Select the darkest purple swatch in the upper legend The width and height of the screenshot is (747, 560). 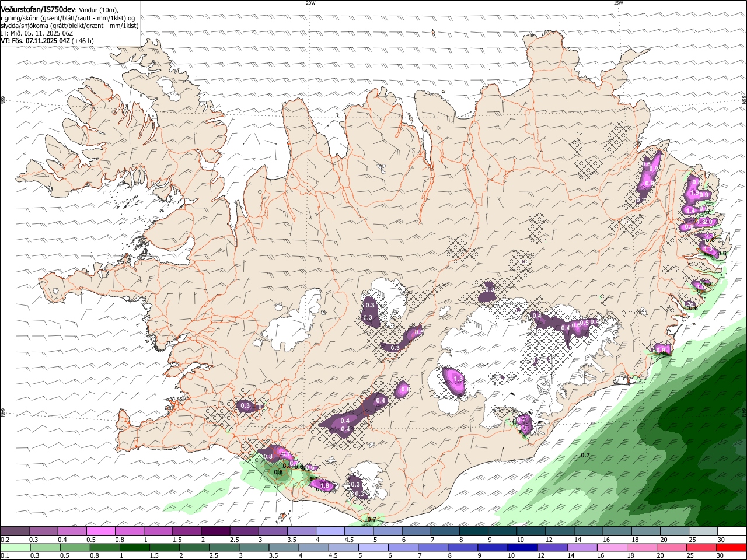pyautogui.click(x=215, y=531)
